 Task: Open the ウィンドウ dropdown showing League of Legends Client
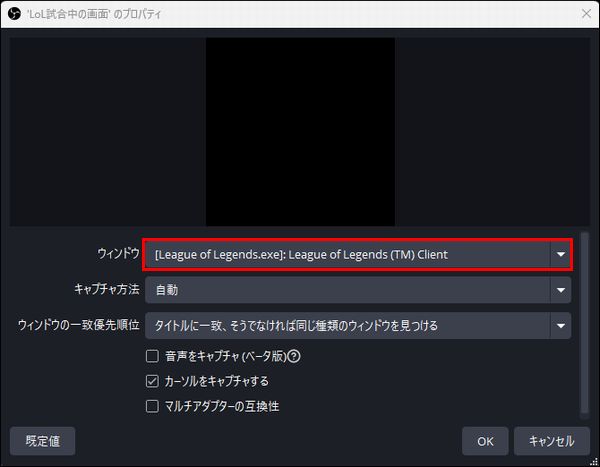[x=358, y=255]
